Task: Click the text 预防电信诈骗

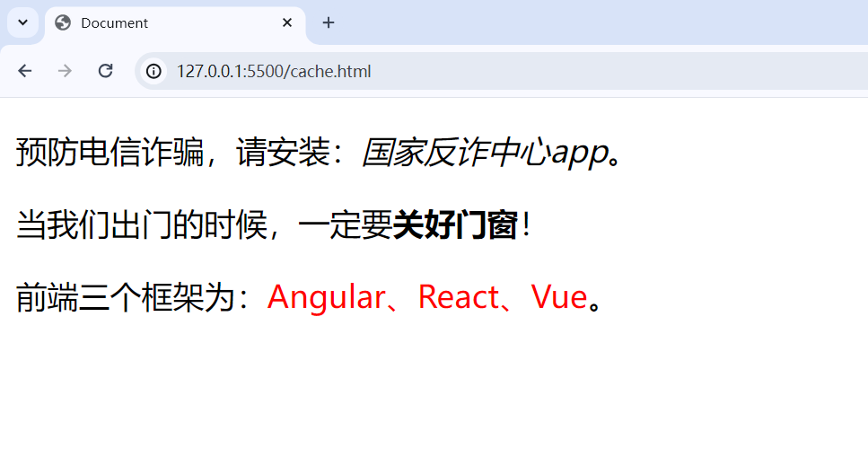Action: click(110, 153)
